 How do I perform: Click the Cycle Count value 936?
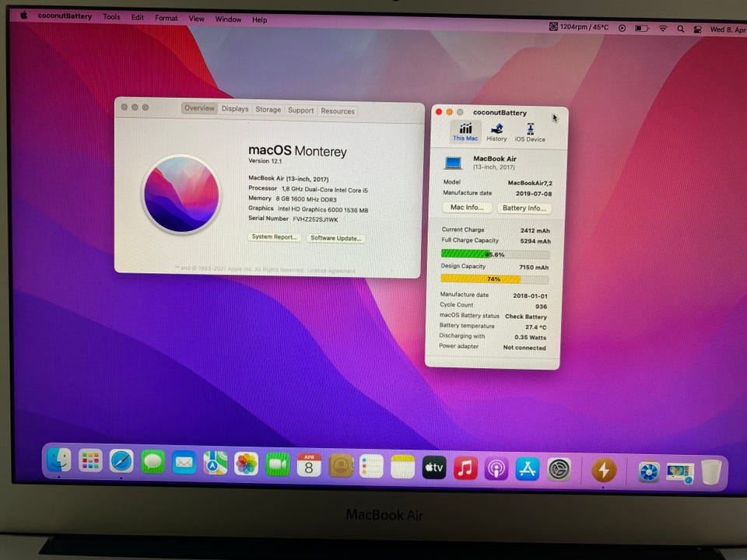[542, 306]
